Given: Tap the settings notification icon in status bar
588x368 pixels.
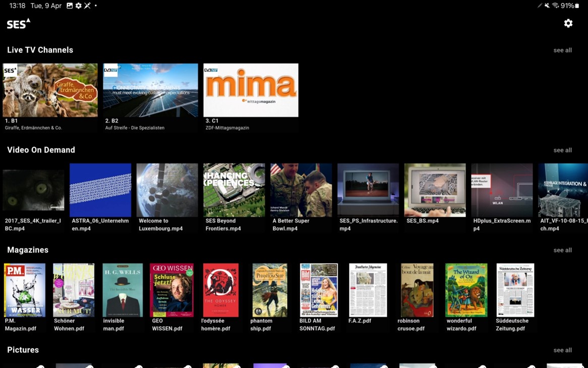Looking at the screenshot, I should pyautogui.click(x=78, y=6).
